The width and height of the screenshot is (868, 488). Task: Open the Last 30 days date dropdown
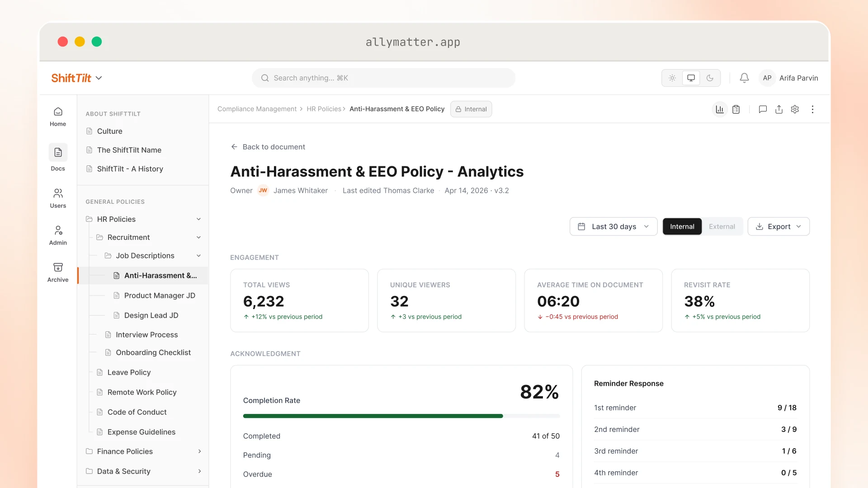coord(613,226)
